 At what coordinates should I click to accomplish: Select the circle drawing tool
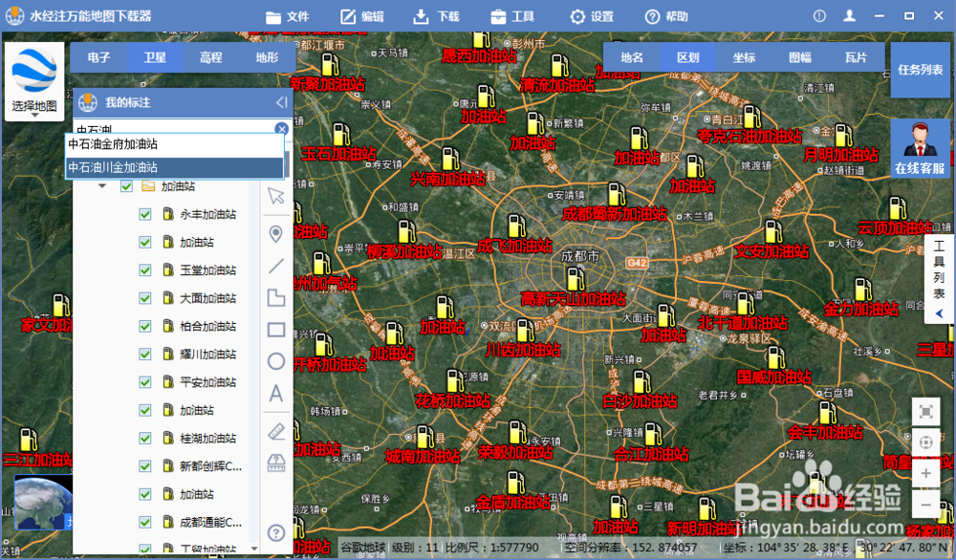[276, 361]
